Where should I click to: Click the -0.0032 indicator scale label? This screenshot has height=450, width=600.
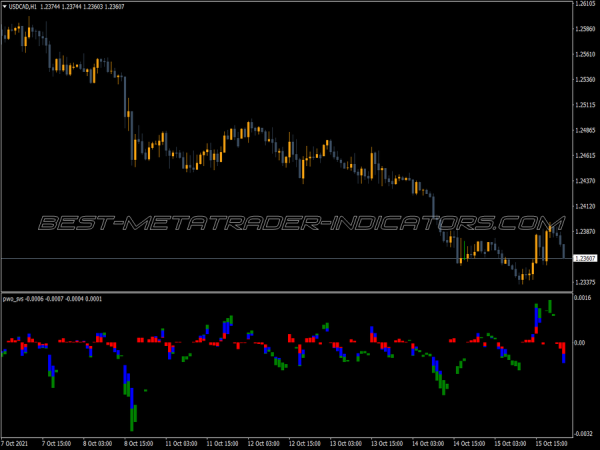[585, 422]
